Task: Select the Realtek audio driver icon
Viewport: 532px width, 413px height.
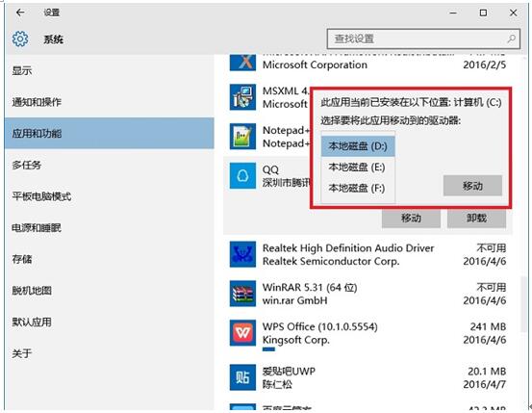Action: (242, 254)
